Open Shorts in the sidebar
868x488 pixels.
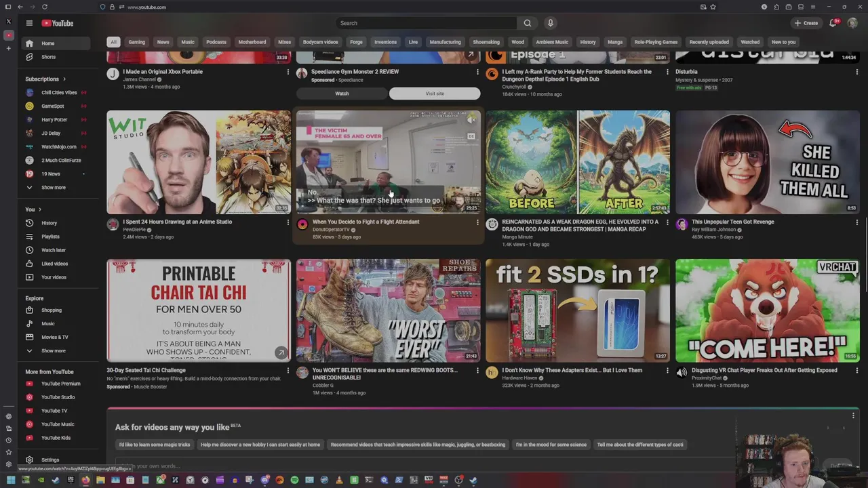[56, 57]
